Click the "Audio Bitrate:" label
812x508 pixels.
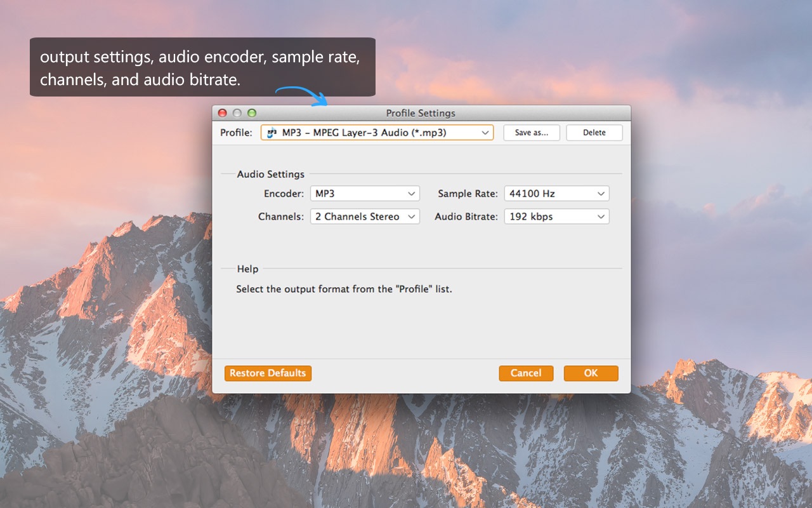tap(466, 217)
